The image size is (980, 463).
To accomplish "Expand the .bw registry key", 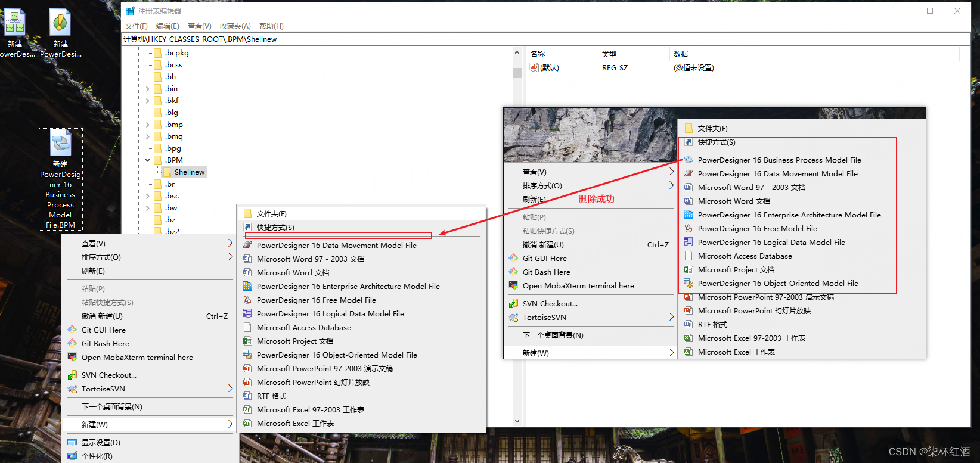I will coord(148,208).
